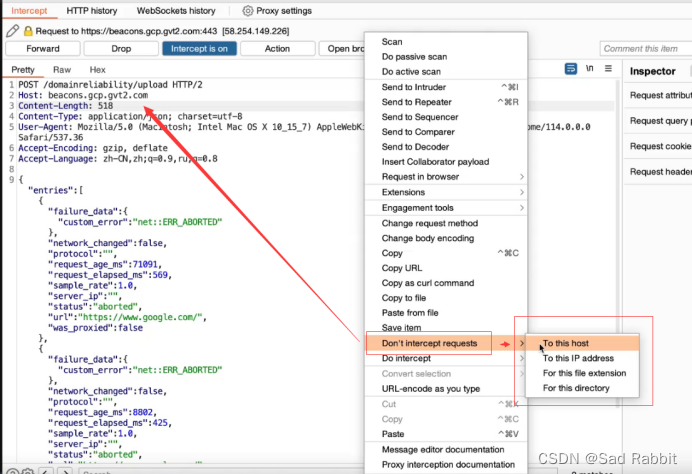The image size is (692, 474).
Task: Click the Forward button
Action: [x=43, y=49]
